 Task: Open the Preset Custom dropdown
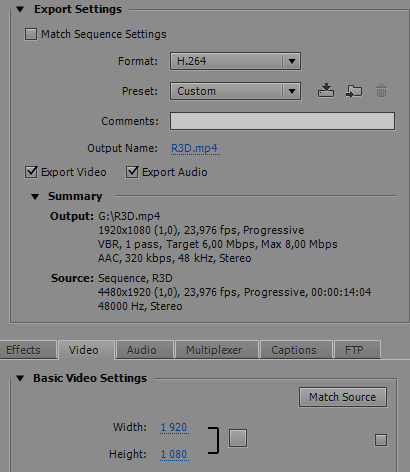tap(235, 91)
